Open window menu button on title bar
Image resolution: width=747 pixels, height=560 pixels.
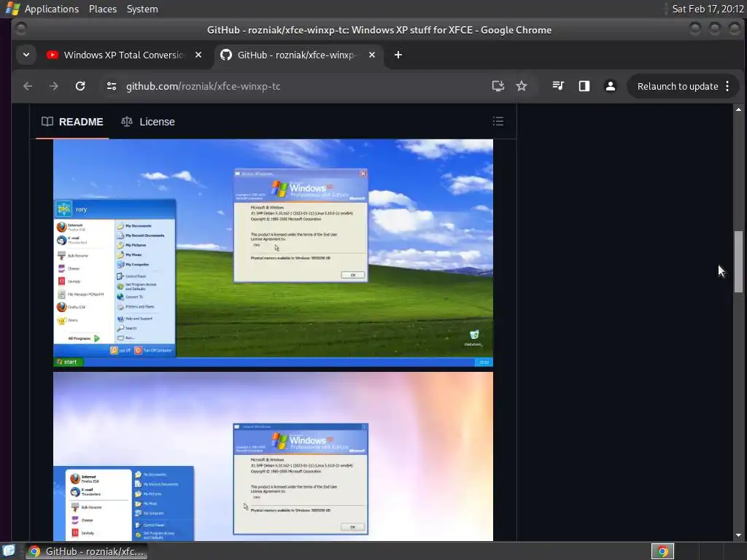coord(21,29)
